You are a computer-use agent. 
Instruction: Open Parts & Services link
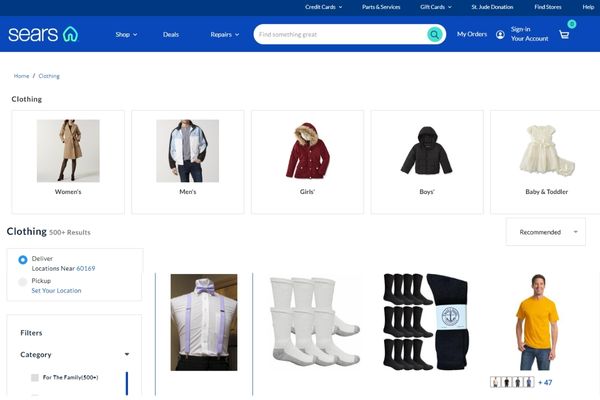(x=381, y=7)
